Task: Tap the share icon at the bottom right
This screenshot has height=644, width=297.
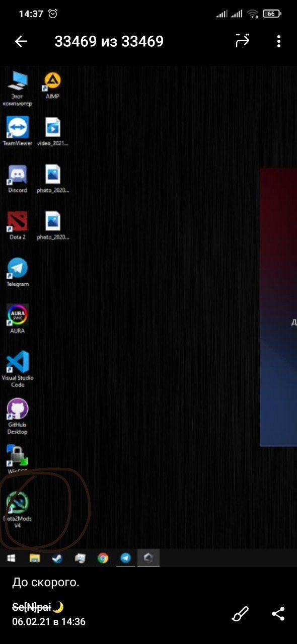Action: coord(278,614)
